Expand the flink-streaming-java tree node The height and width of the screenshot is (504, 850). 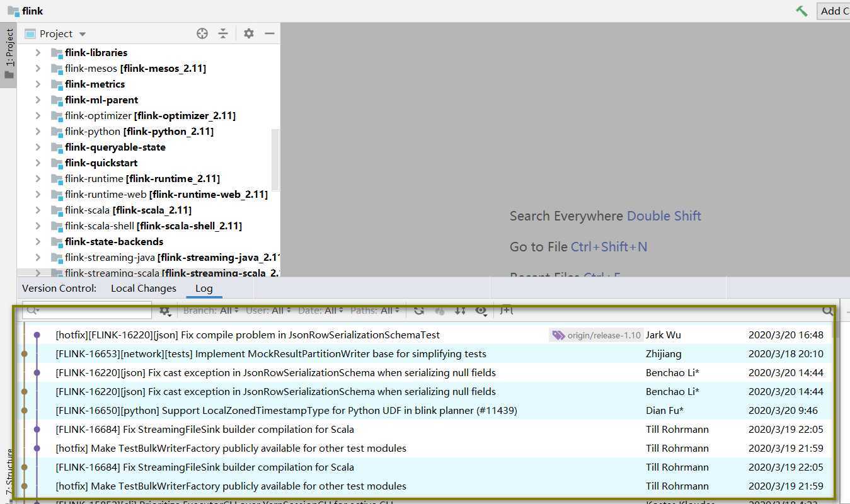[38, 258]
